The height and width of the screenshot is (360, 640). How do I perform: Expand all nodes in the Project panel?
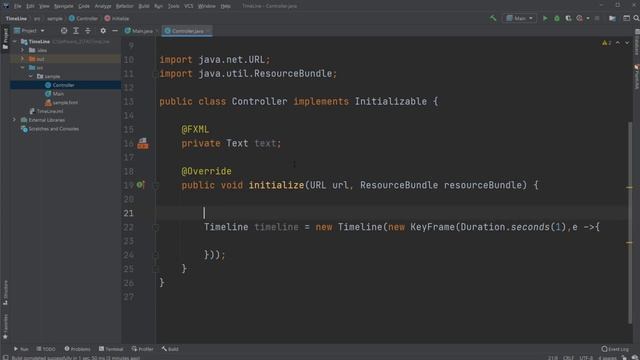(76, 31)
